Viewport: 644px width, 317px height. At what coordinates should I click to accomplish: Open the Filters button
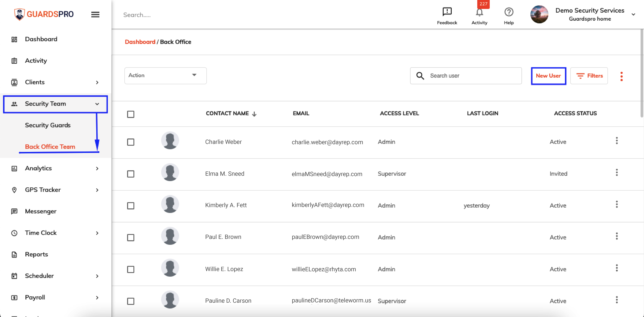tap(589, 76)
